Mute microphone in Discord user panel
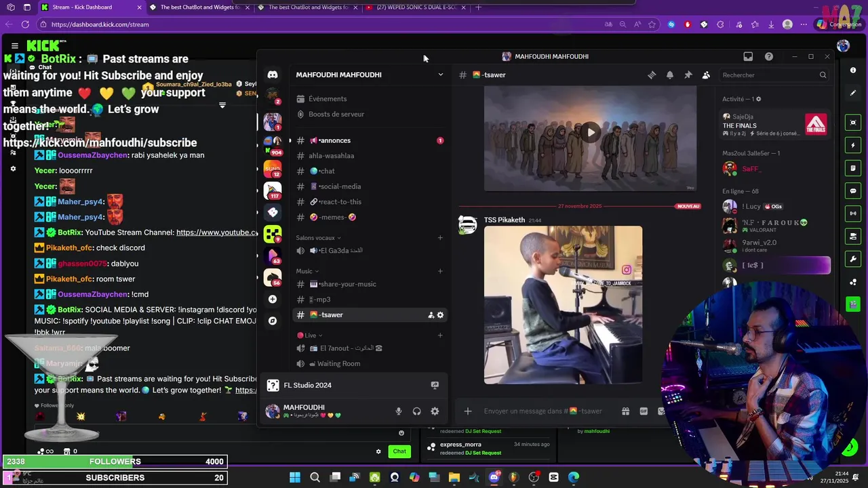 [x=399, y=411]
